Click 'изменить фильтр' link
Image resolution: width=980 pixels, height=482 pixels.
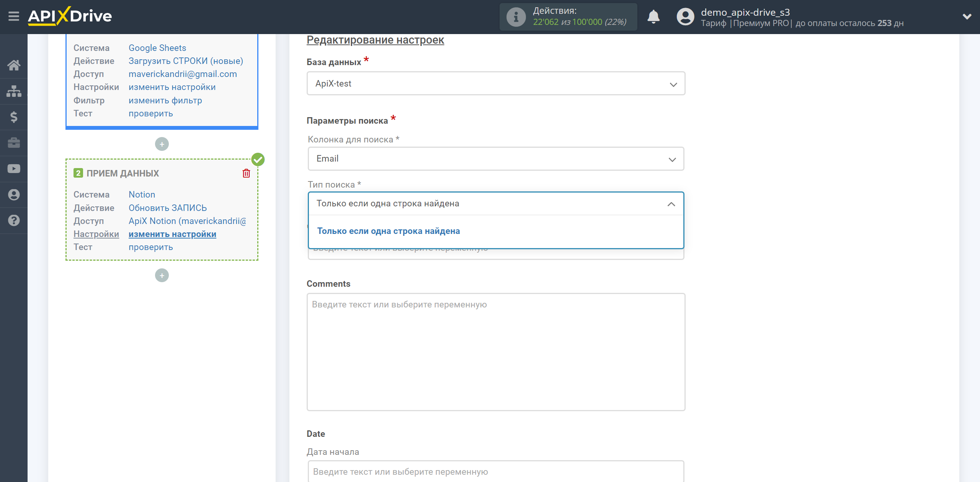pyautogui.click(x=165, y=101)
